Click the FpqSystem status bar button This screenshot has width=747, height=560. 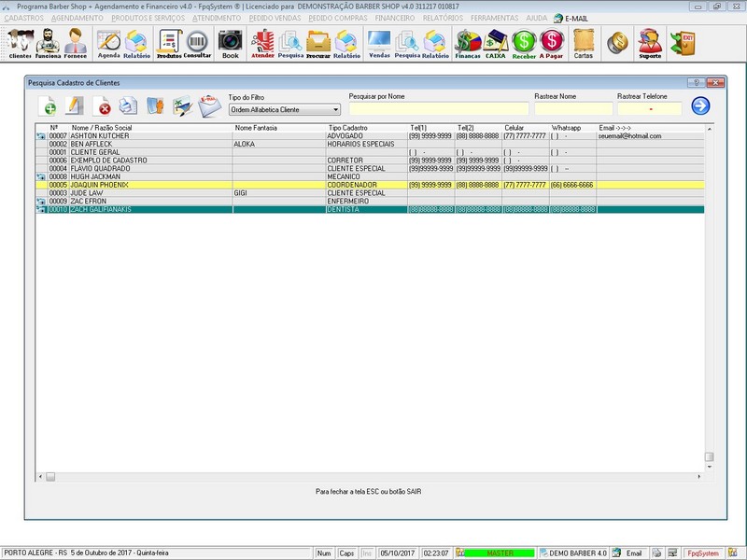[702, 553]
